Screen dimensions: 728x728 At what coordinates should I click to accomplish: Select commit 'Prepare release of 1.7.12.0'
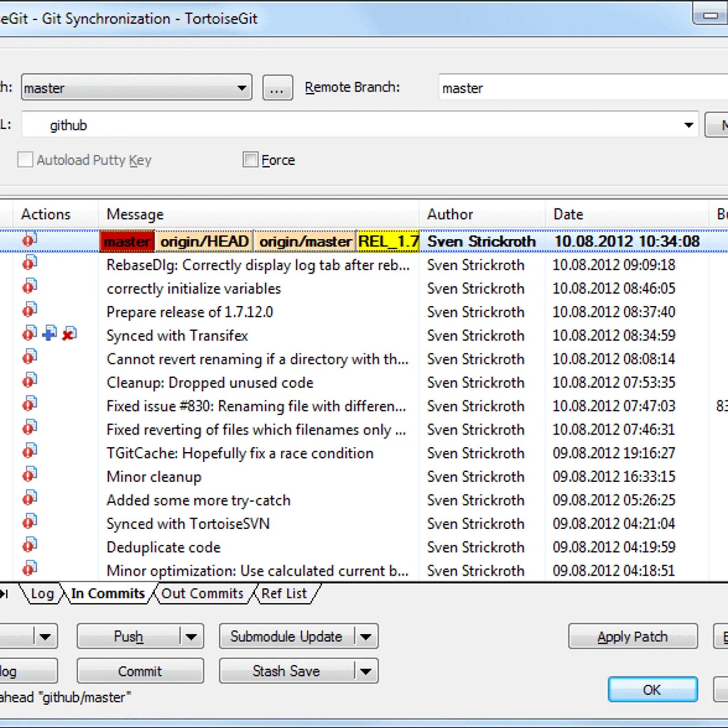point(190,312)
